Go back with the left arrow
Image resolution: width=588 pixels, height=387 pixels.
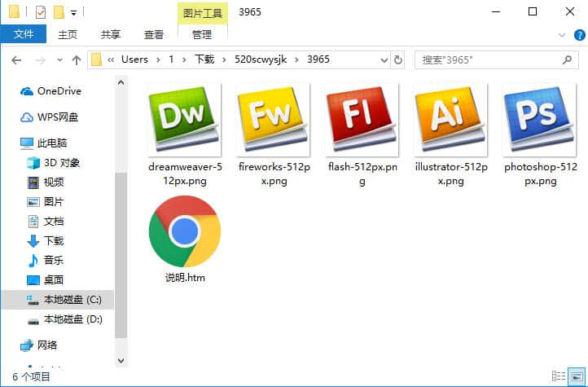(x=16, y=60)
